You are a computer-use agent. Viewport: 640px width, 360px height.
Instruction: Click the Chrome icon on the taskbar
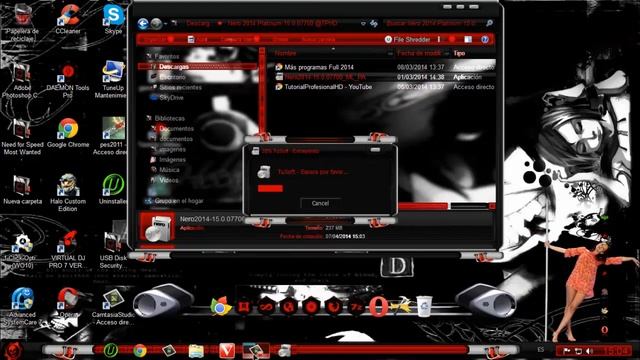(x=140, y=351)
